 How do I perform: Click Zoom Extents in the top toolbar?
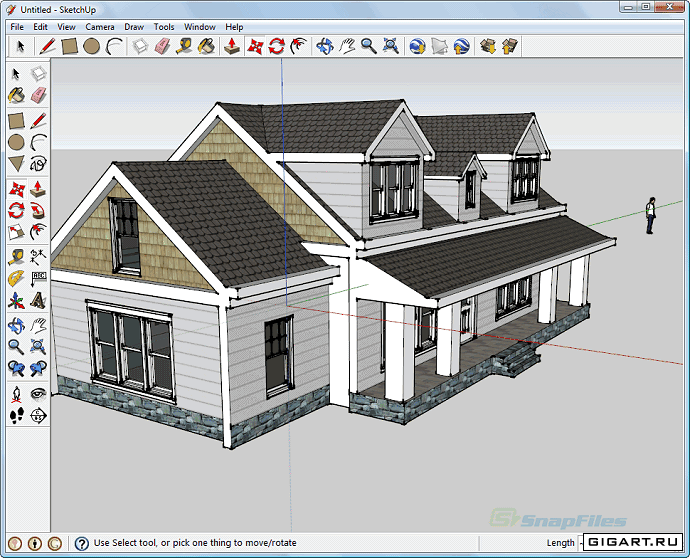coord(390,46)
